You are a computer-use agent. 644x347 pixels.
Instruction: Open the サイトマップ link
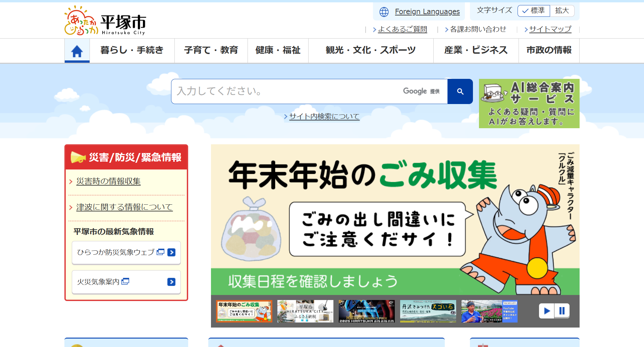click(550, 30)
